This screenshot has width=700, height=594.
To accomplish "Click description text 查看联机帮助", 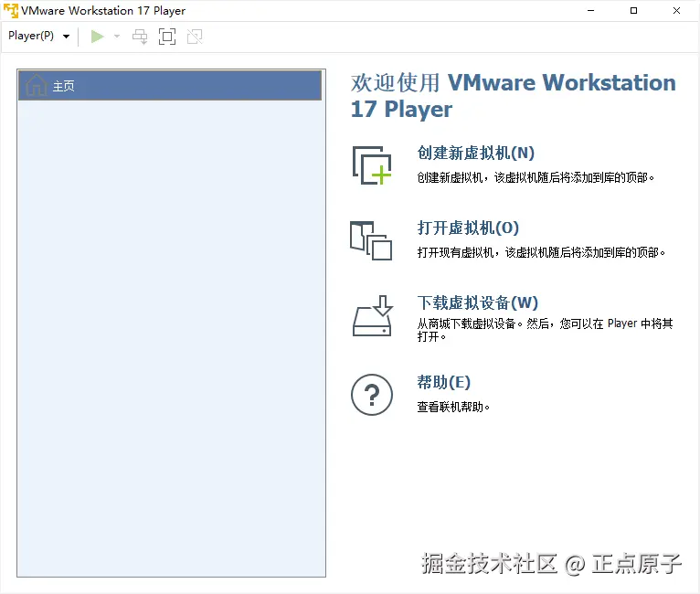I will tap(453, 407).
